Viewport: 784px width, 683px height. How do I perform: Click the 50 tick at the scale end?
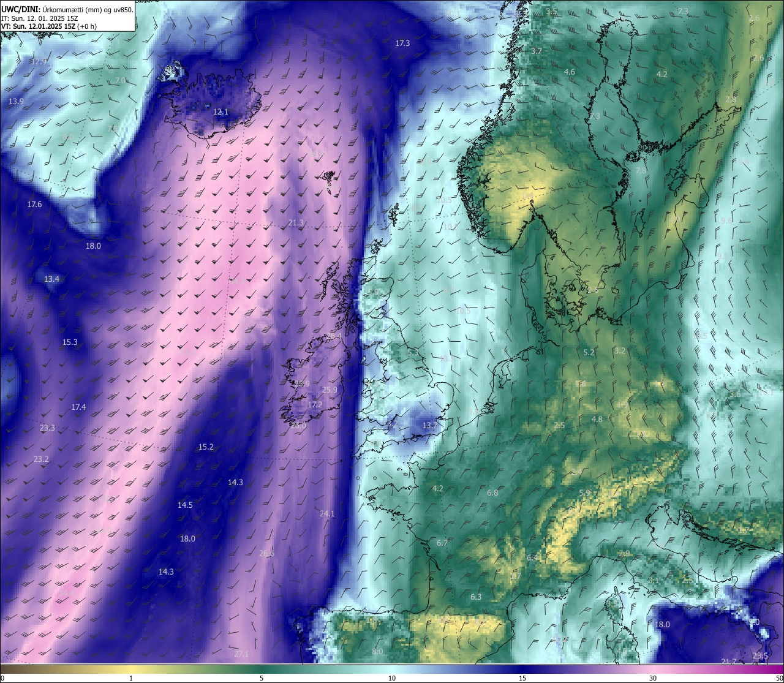click(x=779, y=678)
